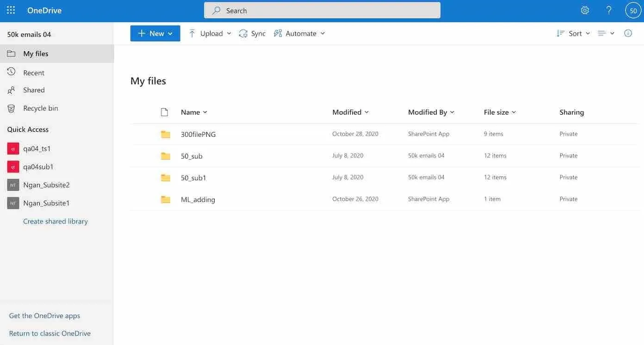The image size is (644, 345).
Task: Expand the Sort options dropdown
Action: [x=573, y=33]
